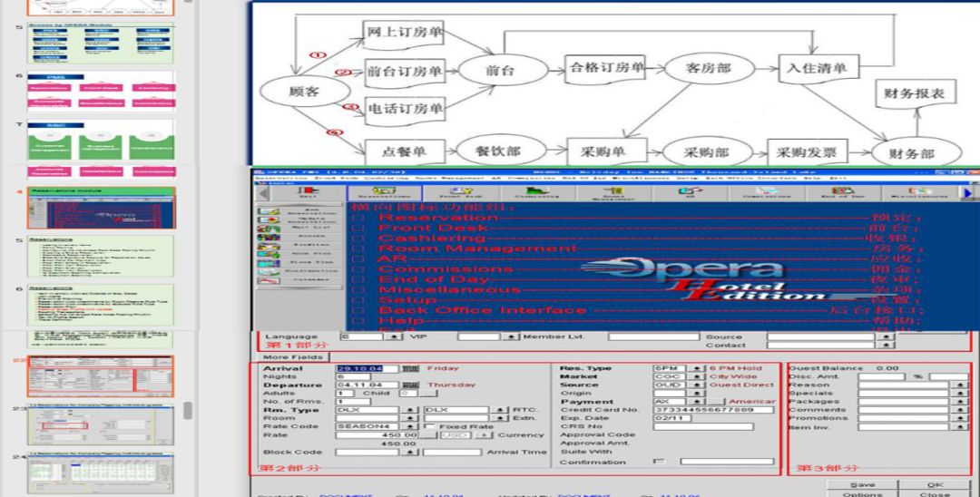Open the Block Code dropdown arrow

pyautogui.click(x=410, y=452)
